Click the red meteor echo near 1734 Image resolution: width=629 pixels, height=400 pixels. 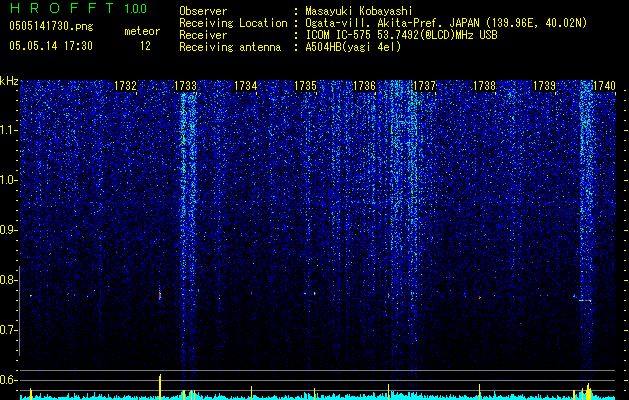(x=252, y=293)
